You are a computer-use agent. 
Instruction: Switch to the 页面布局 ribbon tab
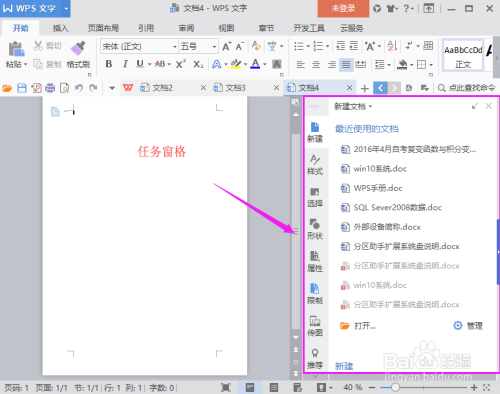[x=103, y=28]
